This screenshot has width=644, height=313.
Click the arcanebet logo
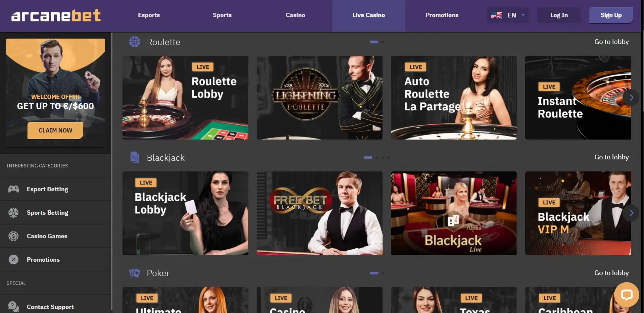click(x=56, y=15)
